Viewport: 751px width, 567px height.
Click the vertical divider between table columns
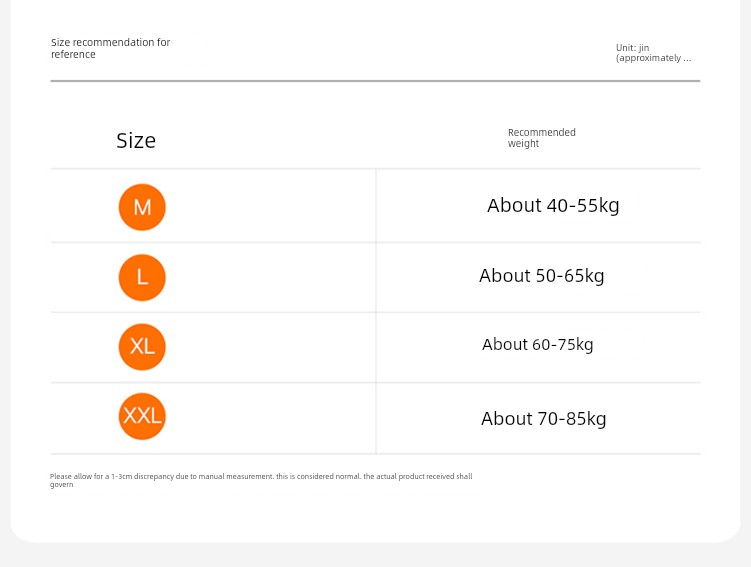click(x=376, y=311)
